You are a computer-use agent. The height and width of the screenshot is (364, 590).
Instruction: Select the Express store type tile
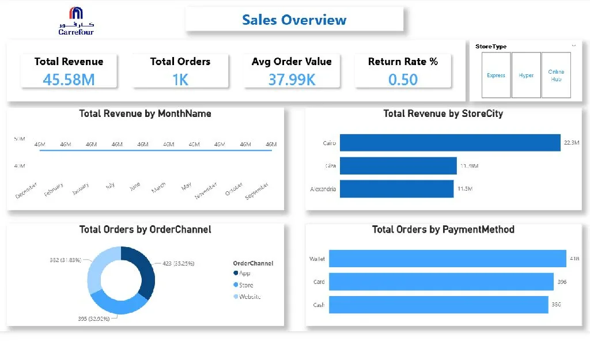click(x=496, y=75)
